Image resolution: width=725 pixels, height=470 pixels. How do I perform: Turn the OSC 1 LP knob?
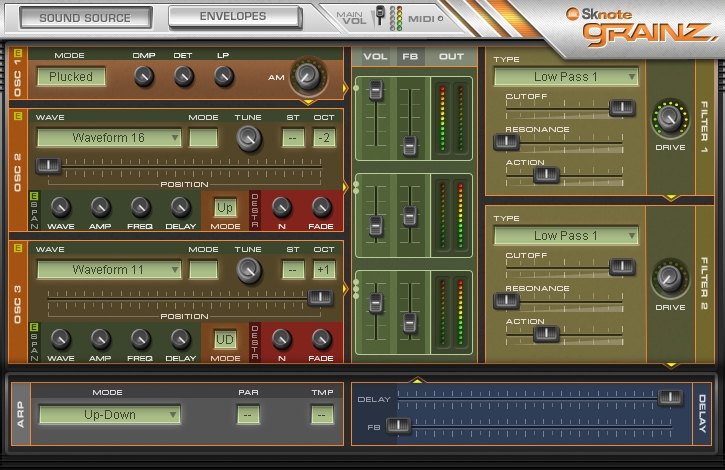point(224,76)
